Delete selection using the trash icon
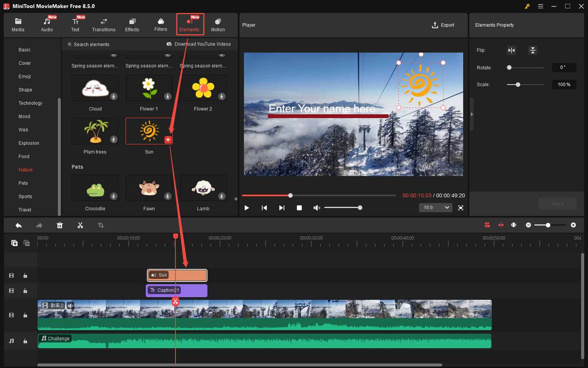 (x=60, y=225)
